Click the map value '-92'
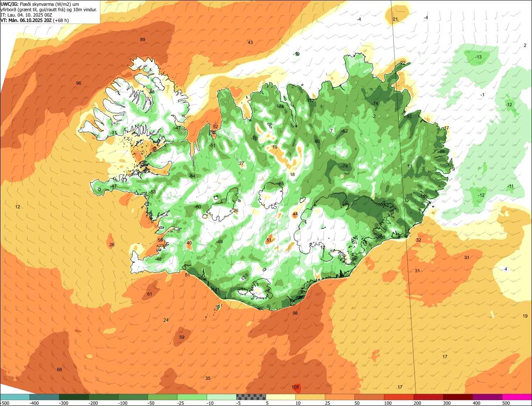 click(409, 116)
